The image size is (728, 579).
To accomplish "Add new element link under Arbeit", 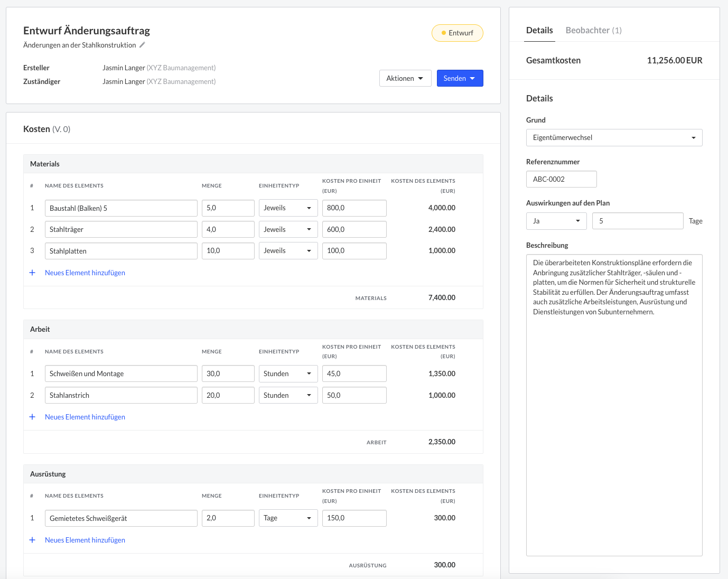I will coord(85,417).
